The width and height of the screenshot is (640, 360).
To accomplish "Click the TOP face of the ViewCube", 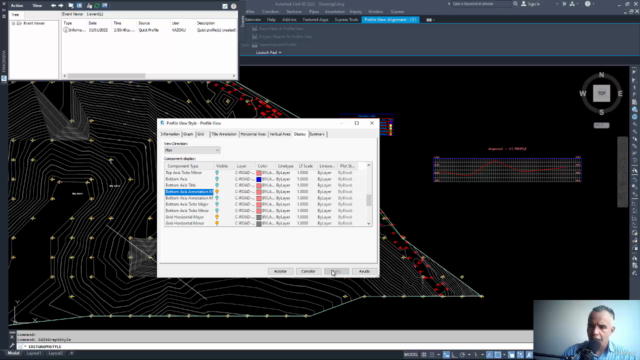I will 602,93.
